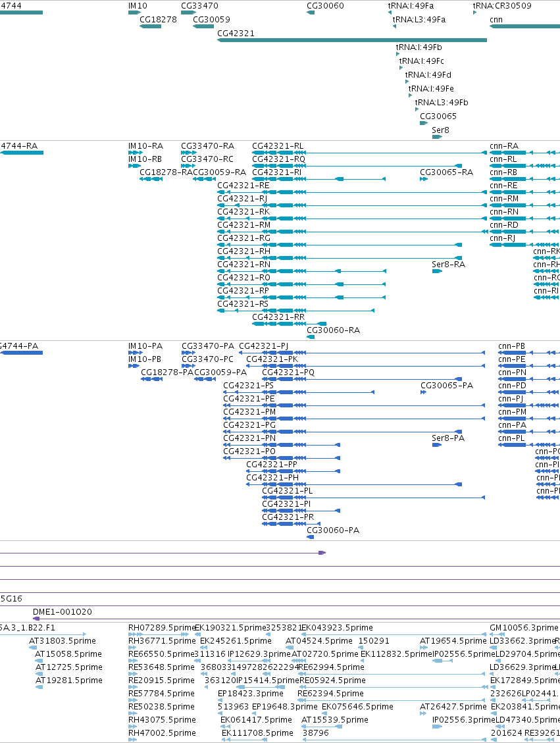Open the CG30060-RA transcript label
Screen dimensions: 560x743
334,330
